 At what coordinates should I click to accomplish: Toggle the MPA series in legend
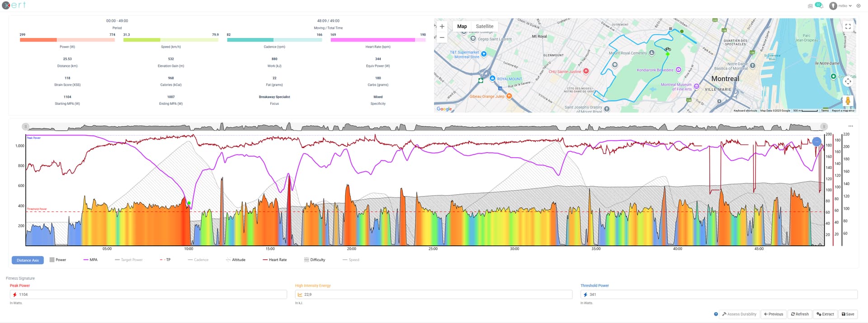[90, 260]
